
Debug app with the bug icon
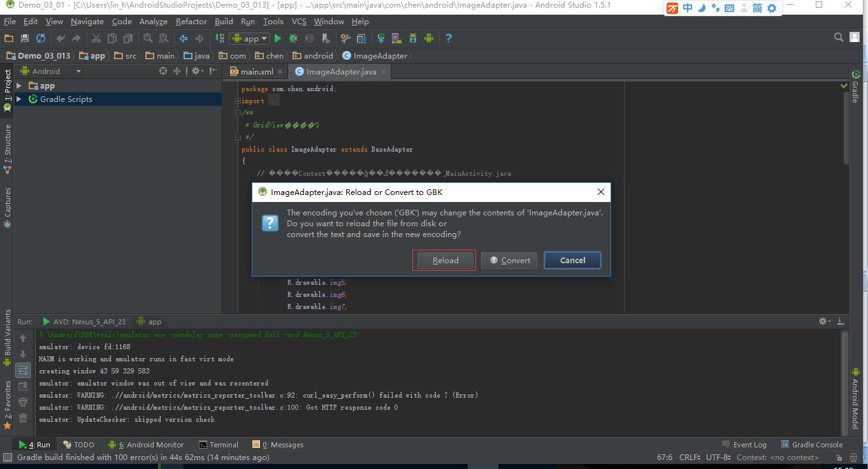[294, 38]
